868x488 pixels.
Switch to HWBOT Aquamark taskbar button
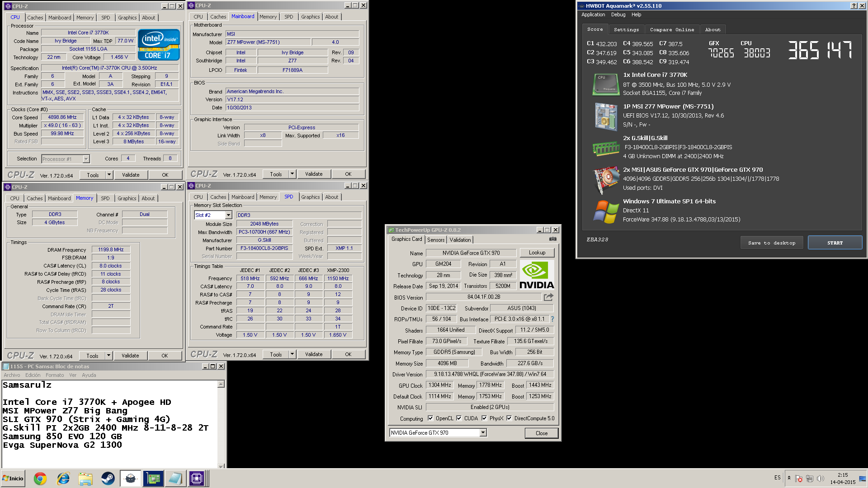(131, 479)
